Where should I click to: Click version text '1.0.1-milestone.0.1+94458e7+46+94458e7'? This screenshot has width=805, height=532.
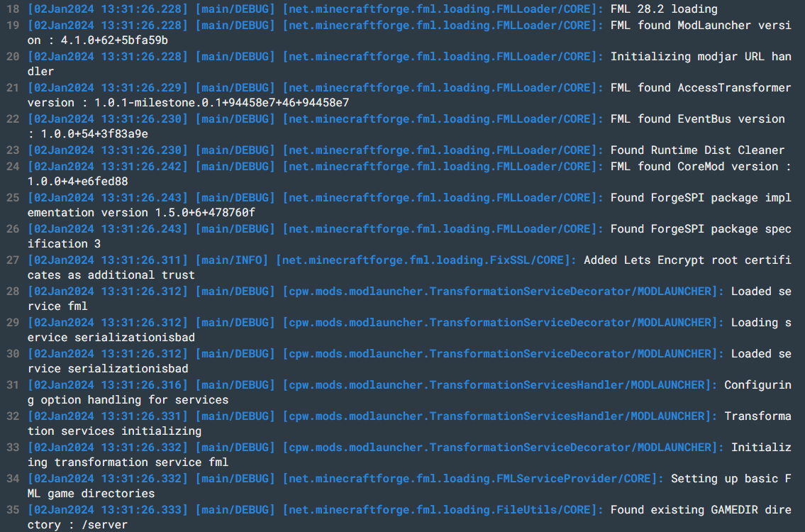tap(222, 103)
